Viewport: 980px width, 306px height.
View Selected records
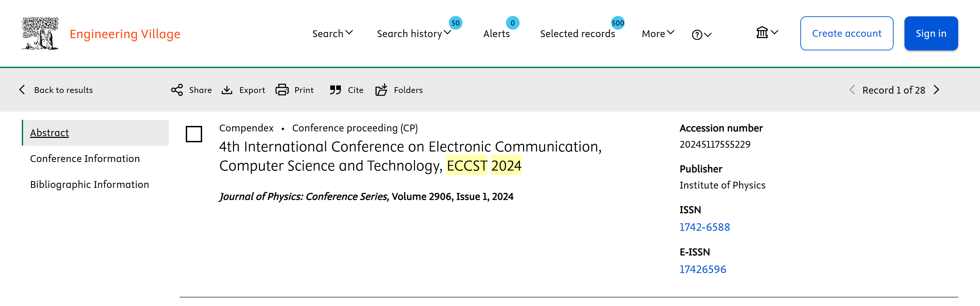click(x=577, y=33)
